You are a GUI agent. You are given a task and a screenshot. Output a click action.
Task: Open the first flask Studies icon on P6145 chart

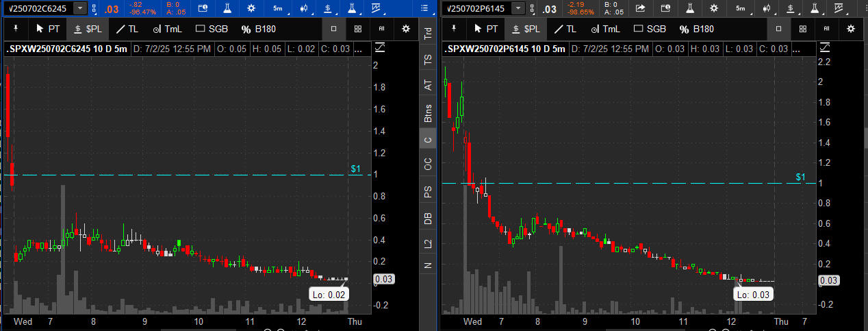click(689, 8)
